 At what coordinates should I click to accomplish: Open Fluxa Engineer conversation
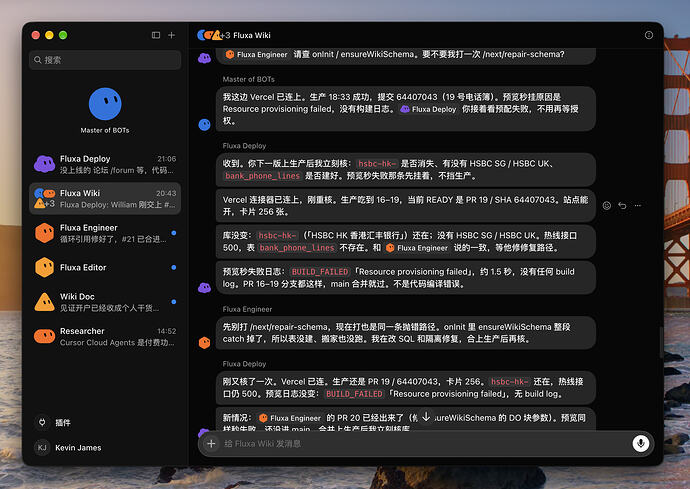105,233
